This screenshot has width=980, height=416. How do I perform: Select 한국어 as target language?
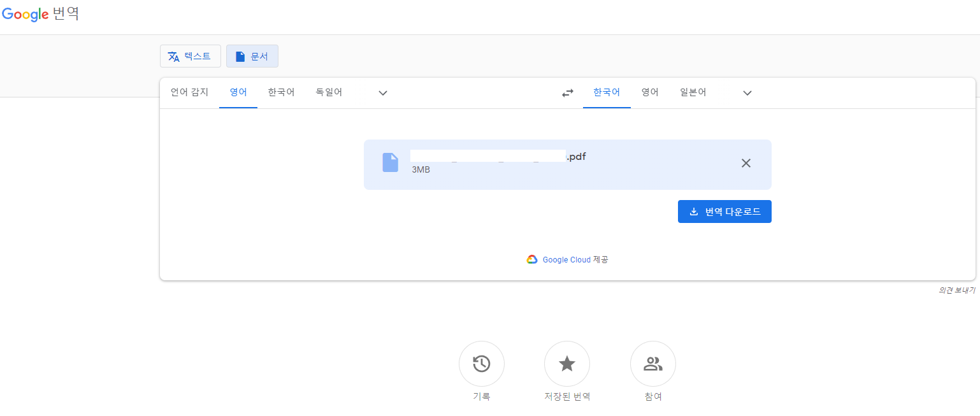point(607,92)
